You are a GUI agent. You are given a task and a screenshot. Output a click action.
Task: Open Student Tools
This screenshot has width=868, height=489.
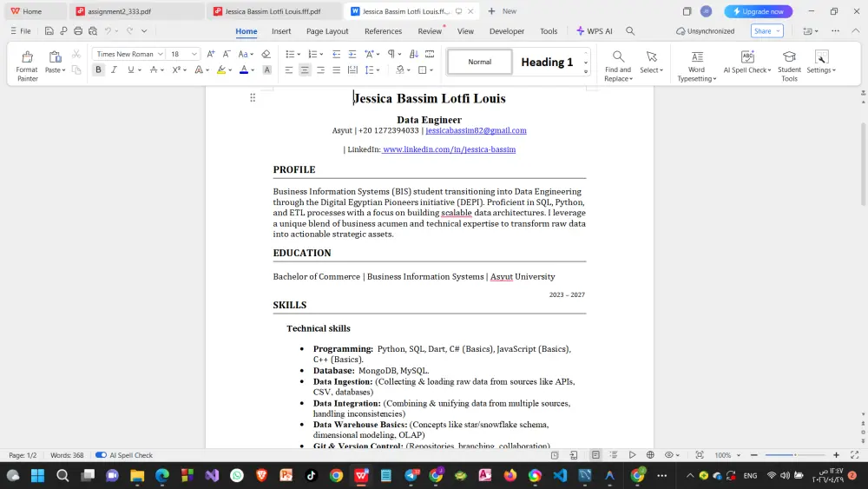coord(789,65)
